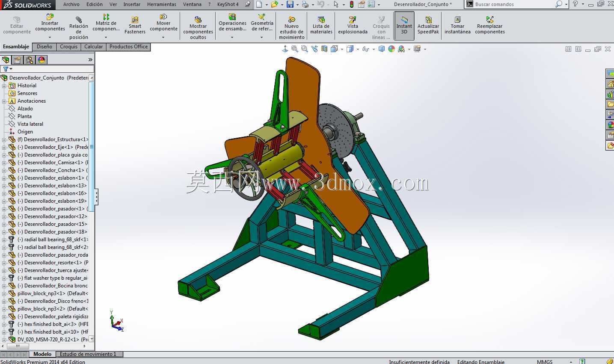
Task: Open the Help question mark icon
Action: pos(575,4)
